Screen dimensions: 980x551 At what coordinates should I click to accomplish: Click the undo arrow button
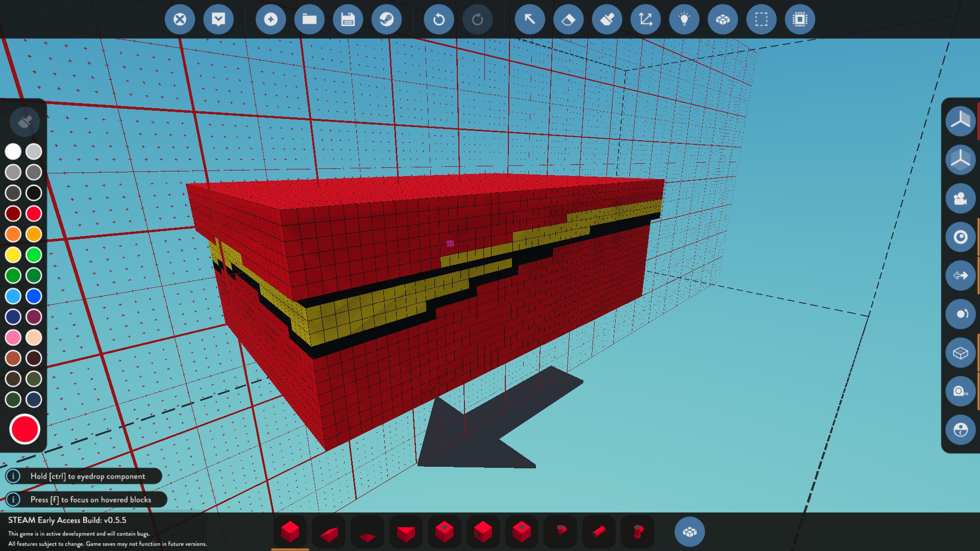(x=438, y=19)
